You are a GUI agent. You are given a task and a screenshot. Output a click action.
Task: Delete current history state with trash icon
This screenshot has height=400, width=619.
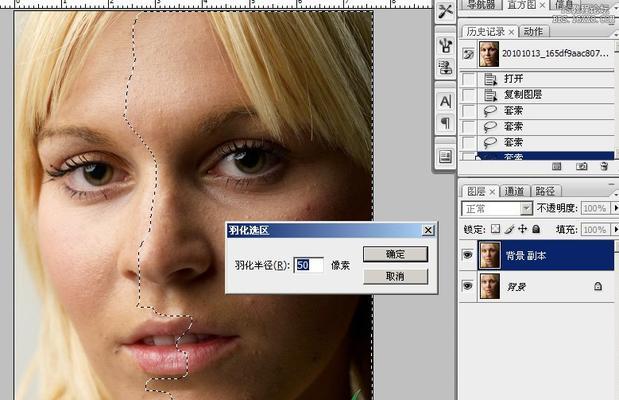[x=604, y=166]
